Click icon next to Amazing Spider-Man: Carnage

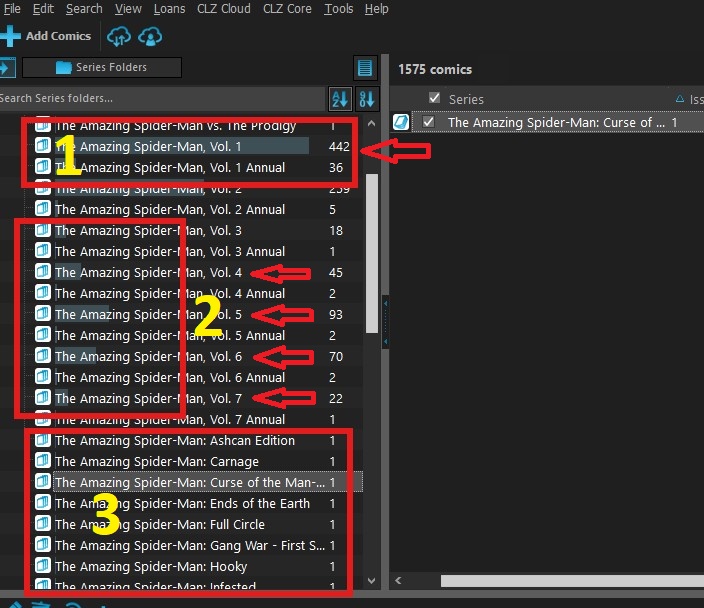[43, 462]
